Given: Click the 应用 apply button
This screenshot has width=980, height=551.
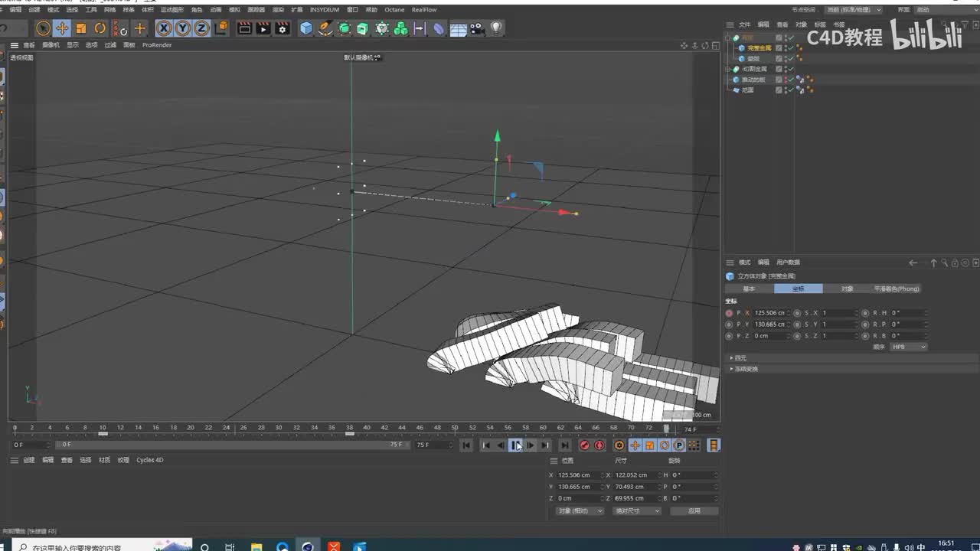Looking at the screenshot, I should [694, 510].
